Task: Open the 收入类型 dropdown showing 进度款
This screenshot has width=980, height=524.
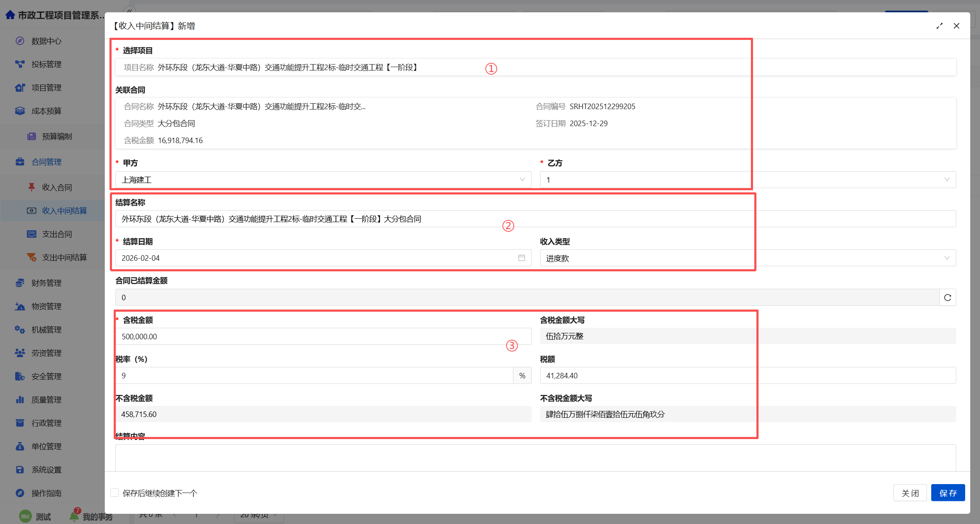Action: 947,258
